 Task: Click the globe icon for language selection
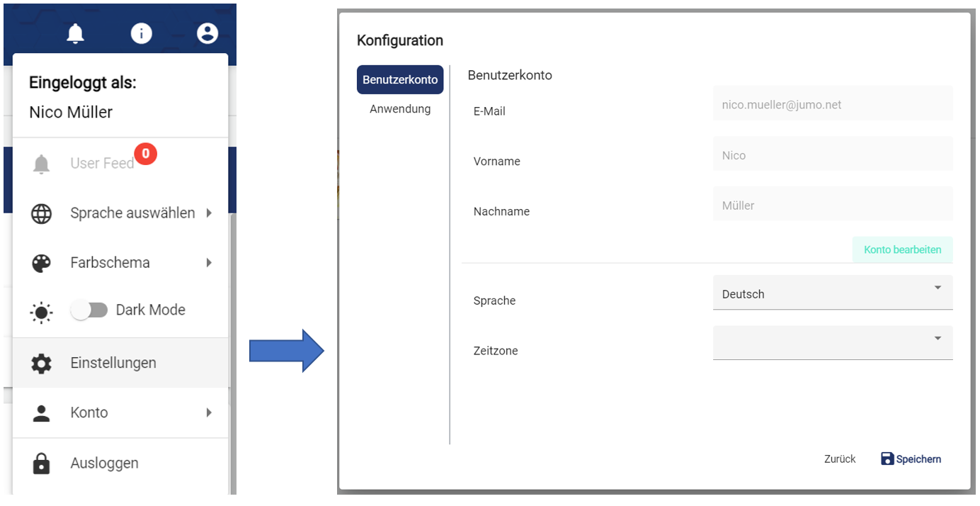coord(42,213)
